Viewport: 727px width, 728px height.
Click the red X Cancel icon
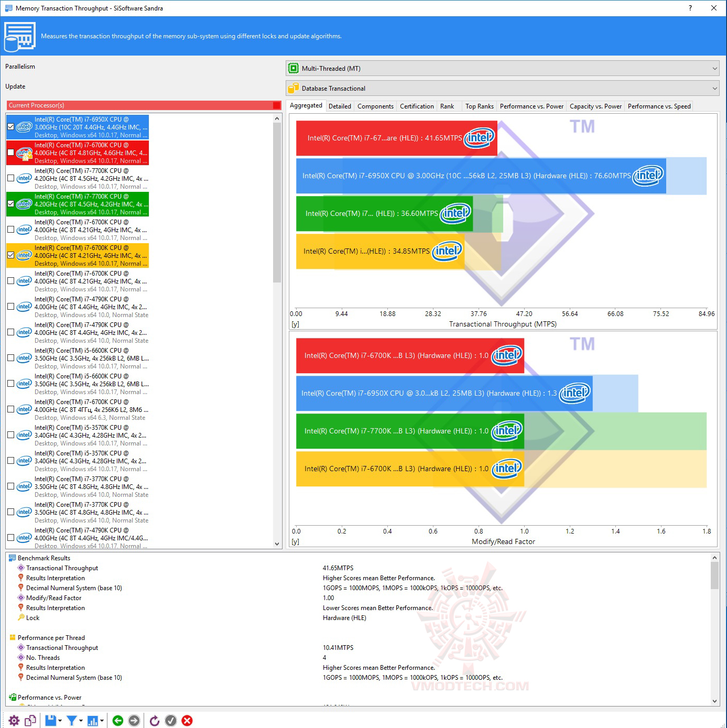click(187, 721)
